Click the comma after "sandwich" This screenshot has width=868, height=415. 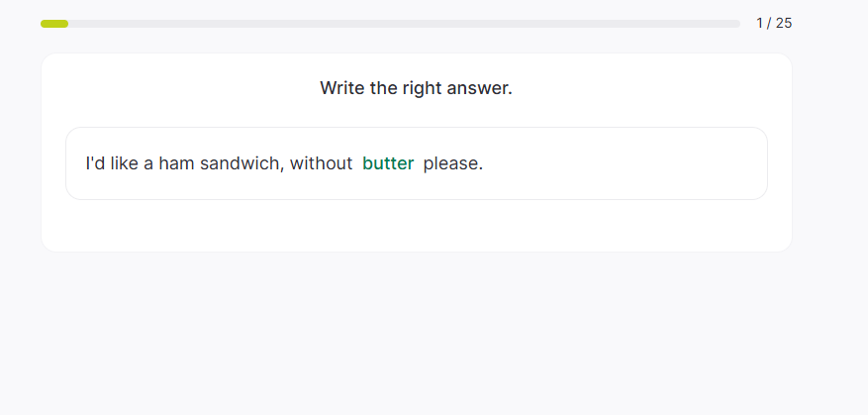pyautogui.click(x=283, y=166)
